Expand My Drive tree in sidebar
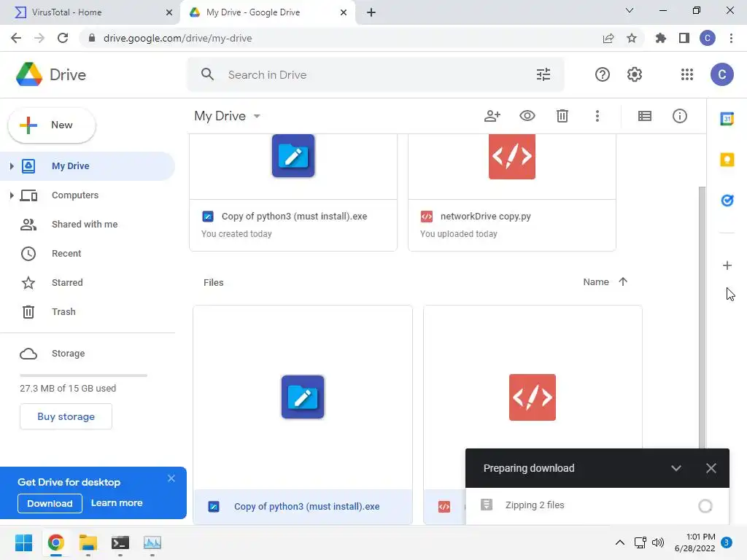The height and width of the screenshot is (560, 747). [x=12, y=166]
